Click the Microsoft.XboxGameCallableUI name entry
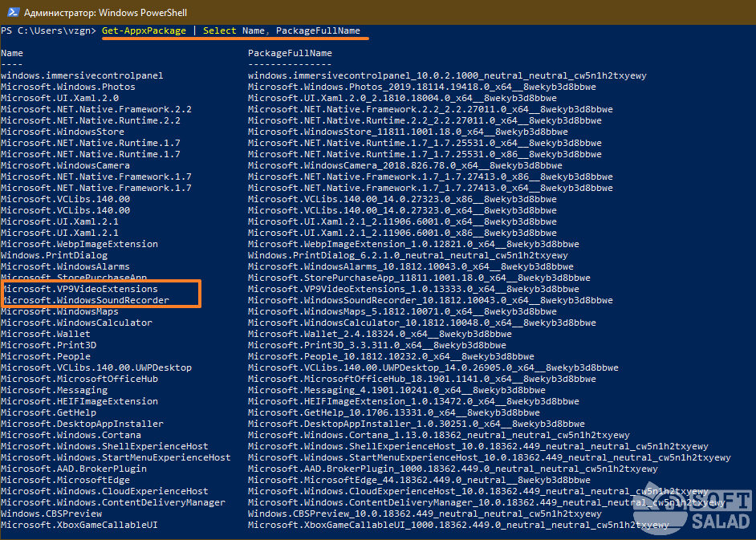 pos(79,525)
